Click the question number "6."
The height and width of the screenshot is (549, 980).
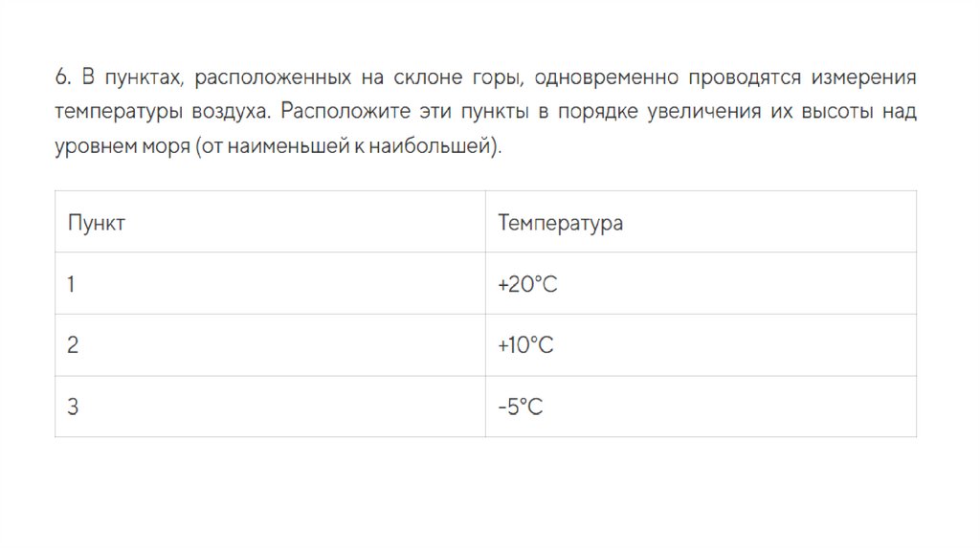(x=63, y=77)
